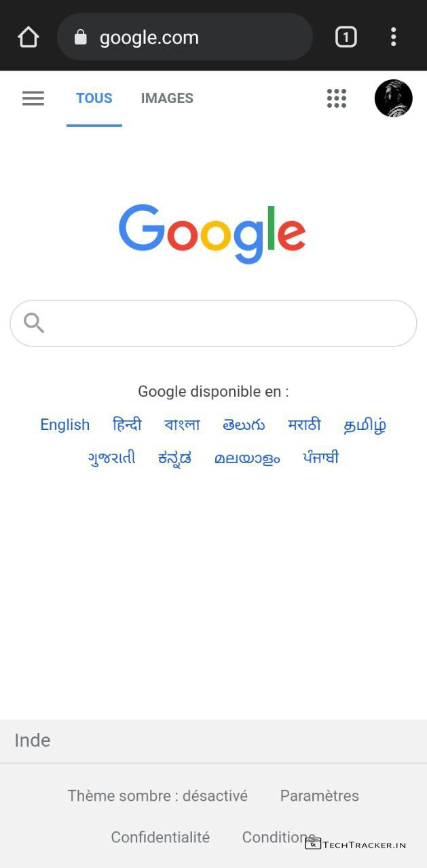Screen dimensions: 427x868
Task: Select the TOUS tab
Action: [x=94, y=98]
